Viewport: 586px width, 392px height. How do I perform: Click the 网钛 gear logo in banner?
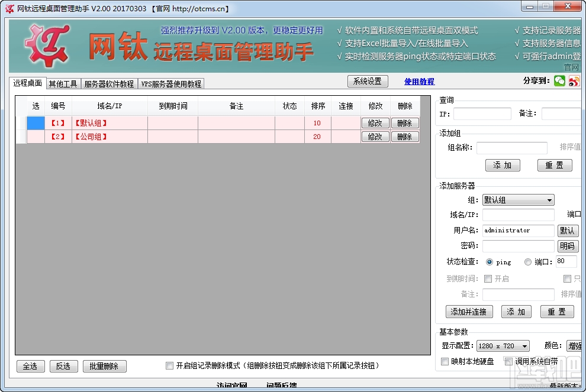pos(47,46)
